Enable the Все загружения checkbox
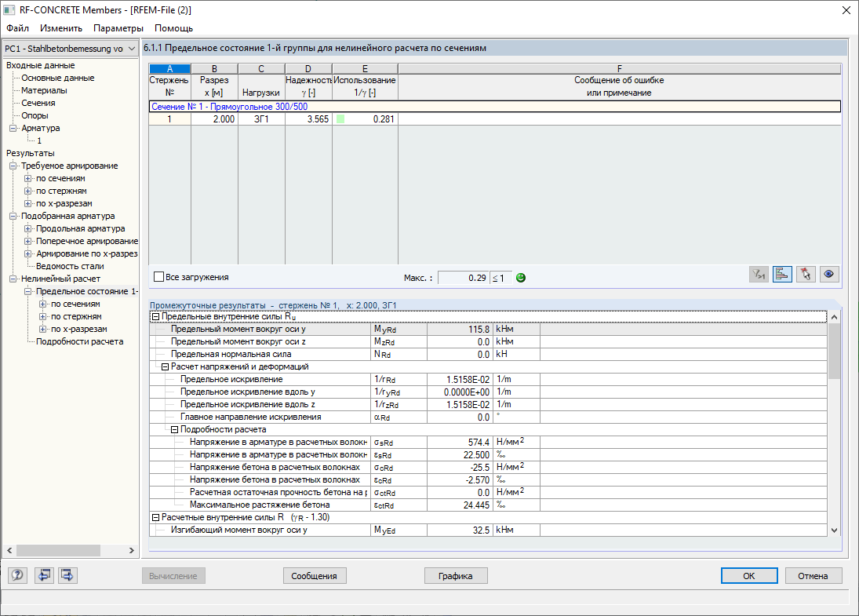This screenshot has width=859, height=616. pyautogui.click(x=159, y=277)
